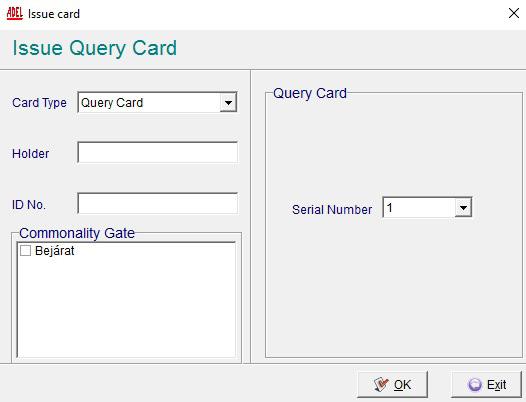Image resolution: width=526 pixels, height=402 pixels.
Task: Focus the Holder text field
Action: click(158, 152)
